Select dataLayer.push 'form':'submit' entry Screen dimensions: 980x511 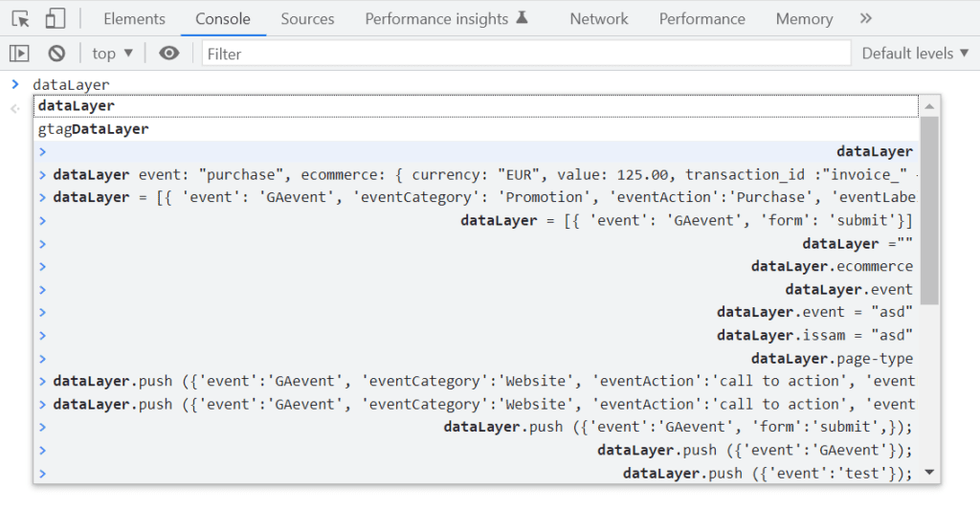[x=477, y=428]
